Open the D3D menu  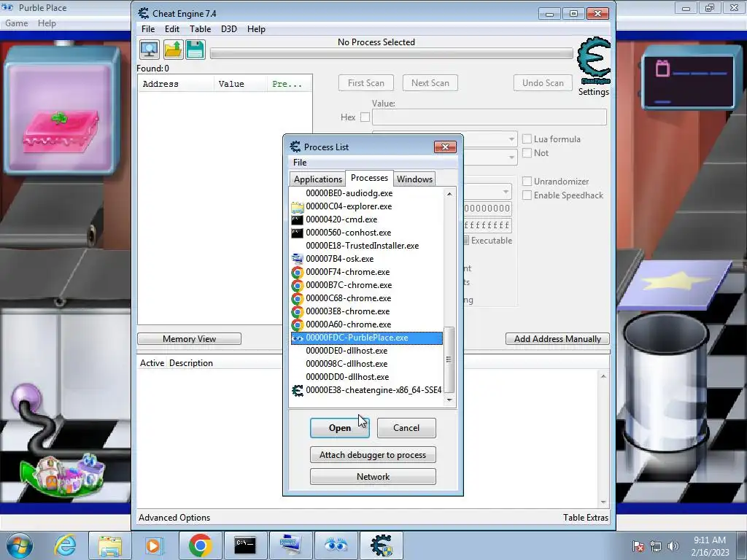pyautogui.click(x=228, y=29)
